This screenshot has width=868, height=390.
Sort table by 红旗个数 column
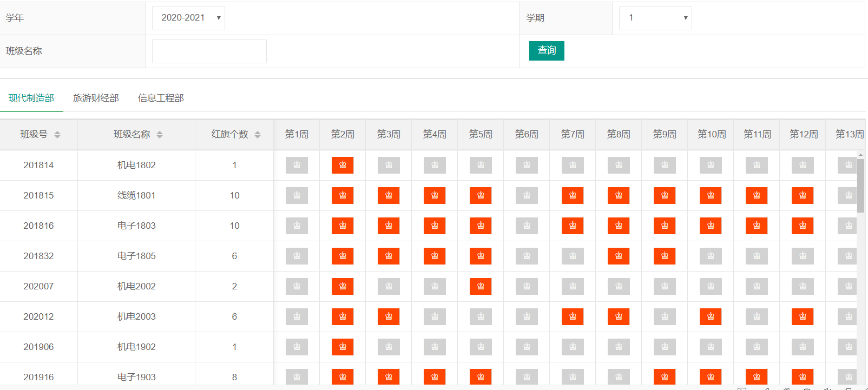[257, 135]
